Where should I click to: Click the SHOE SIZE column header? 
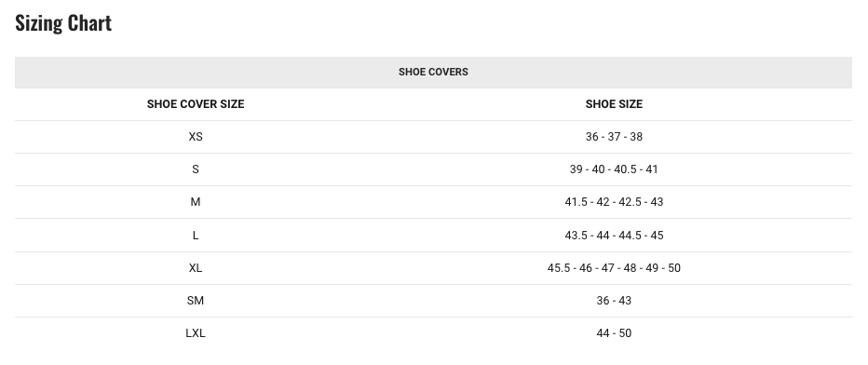(x=614, y=104)
